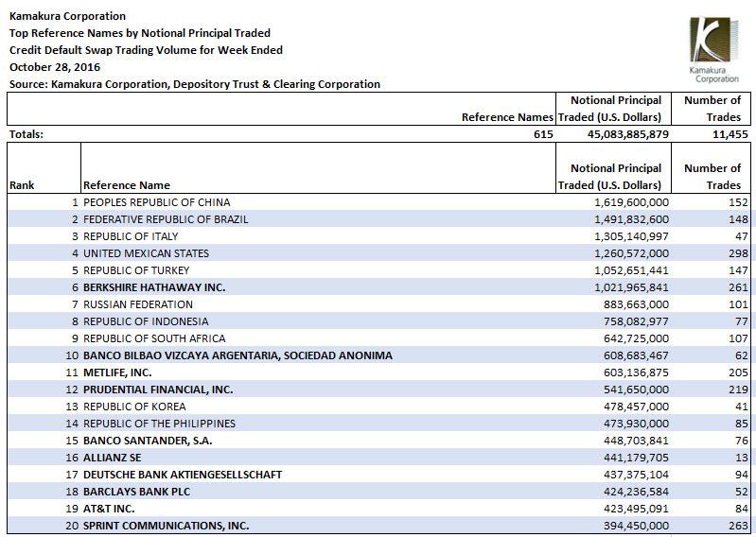Select 'REPUBLIC OF THE PHILIPPINES' cell

[x=160, y=424]
